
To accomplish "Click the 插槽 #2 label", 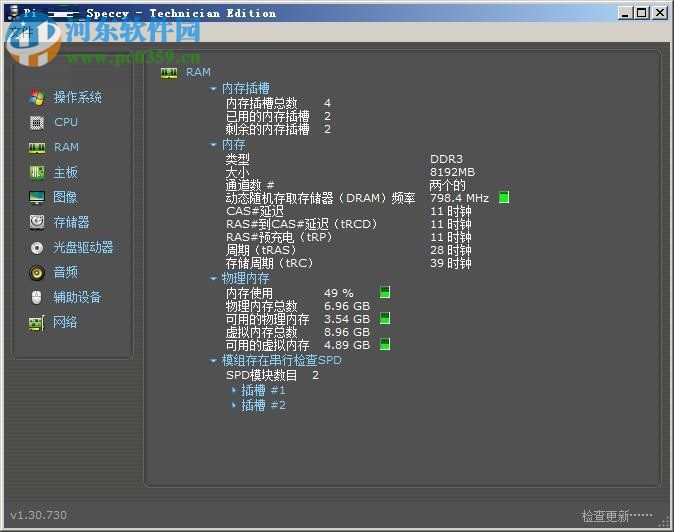I will click(263, 405).
